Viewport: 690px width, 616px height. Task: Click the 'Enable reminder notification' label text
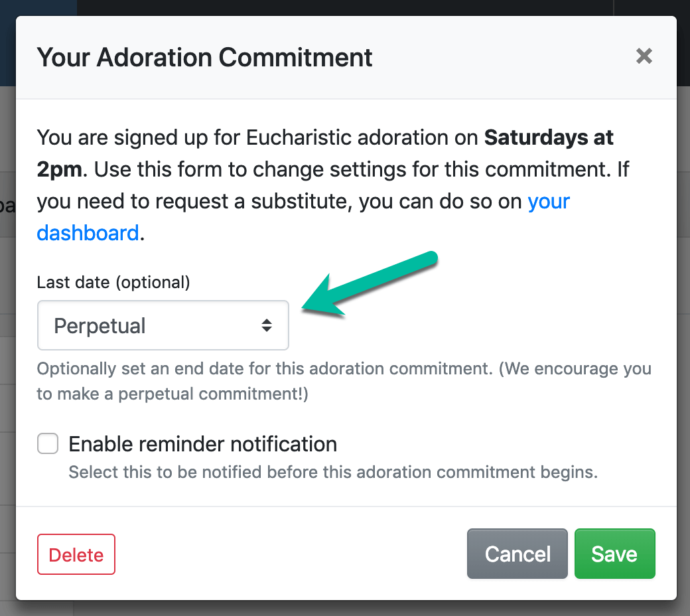click(x=202, y=443)
